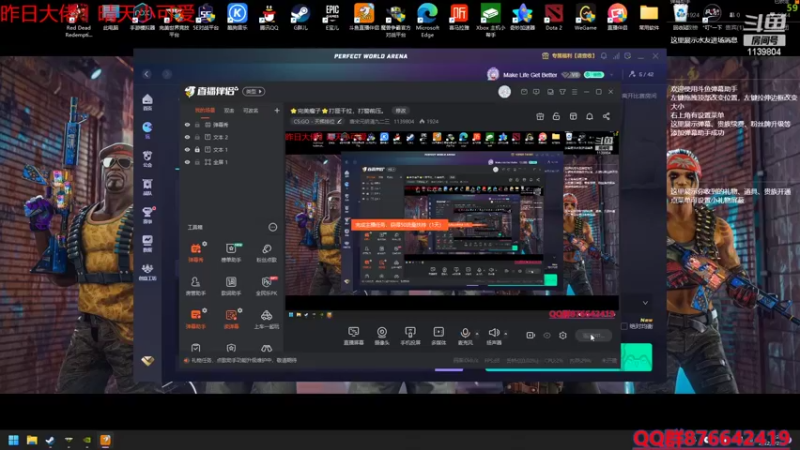Expand the chevron at right of the preview
This screenshot has width=800, height=450.
[645, 303]
